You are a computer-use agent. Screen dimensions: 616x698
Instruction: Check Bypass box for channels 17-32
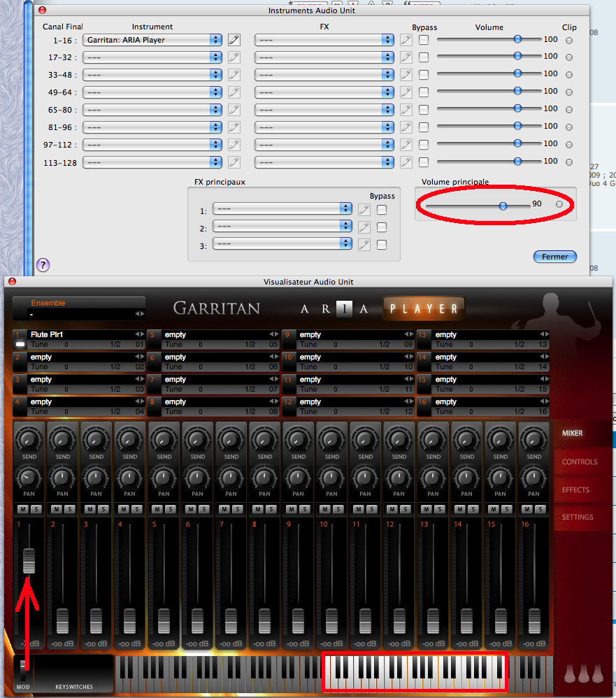click(x=424, y=57)
